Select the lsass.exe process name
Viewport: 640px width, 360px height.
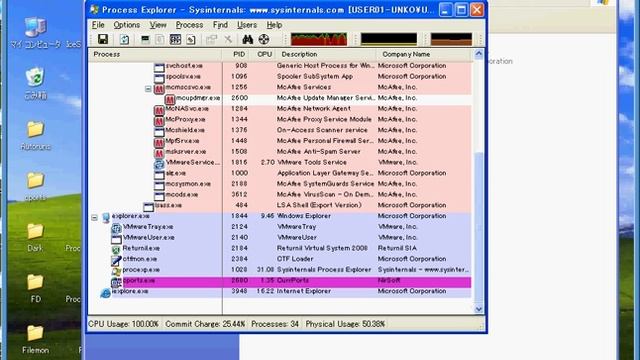pos(168,205)
